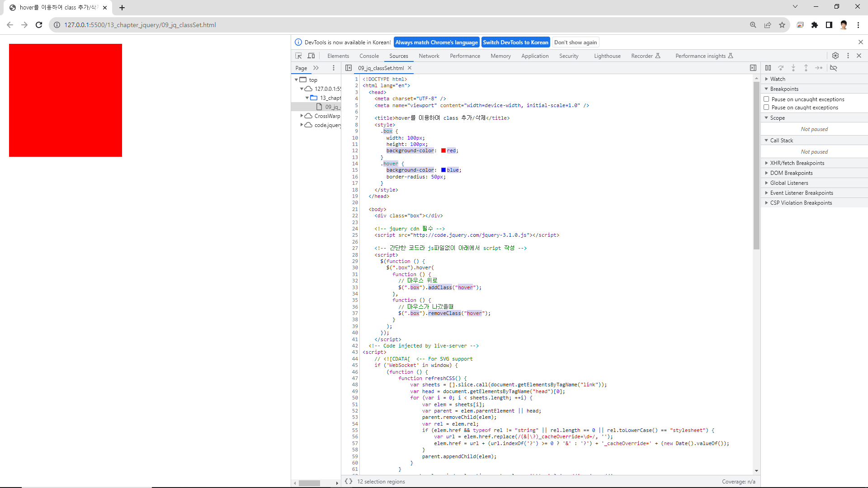Click the deactivate breakpoints icon
This screenshot has height=488, width=868.
tap(834, 68)
